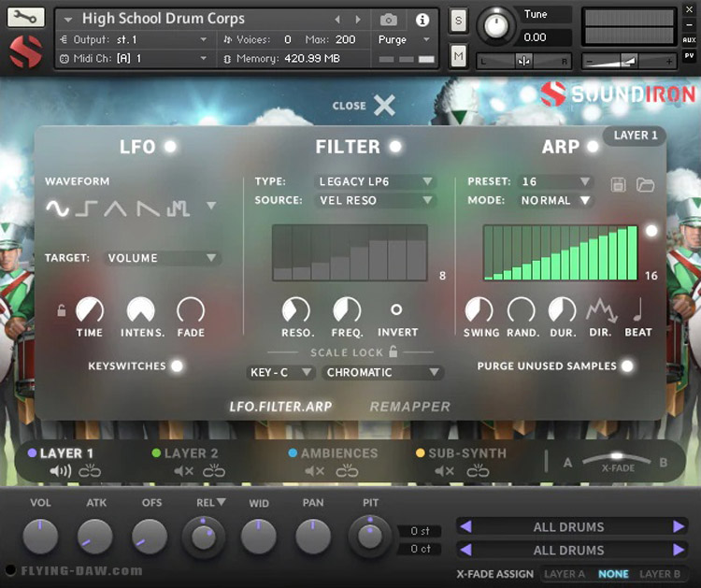Screen dimensions: 701x588
Task: Toggle the Solo S button
Action: click(458, 21)
